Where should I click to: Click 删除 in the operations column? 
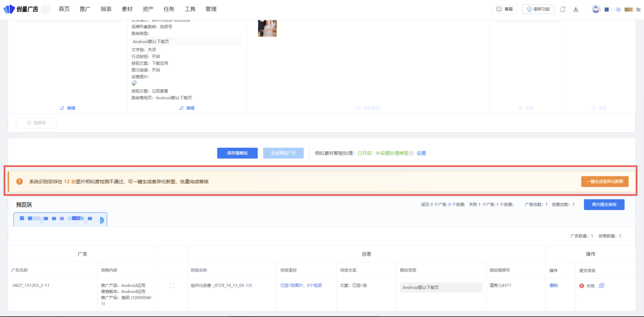click(x=554, y=286)
